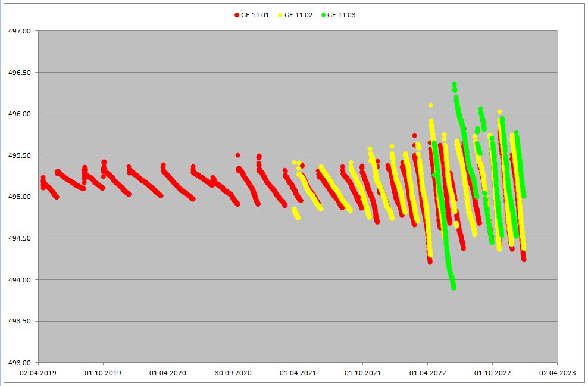Click the highest yellow data point near 496.00
The image size is (588, 386).
[430, 105]
